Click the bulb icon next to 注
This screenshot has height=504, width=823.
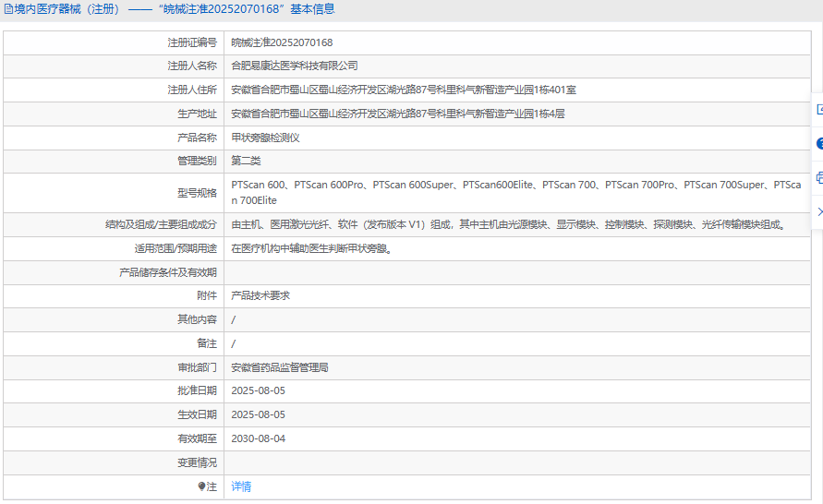[x=201, y=486]
